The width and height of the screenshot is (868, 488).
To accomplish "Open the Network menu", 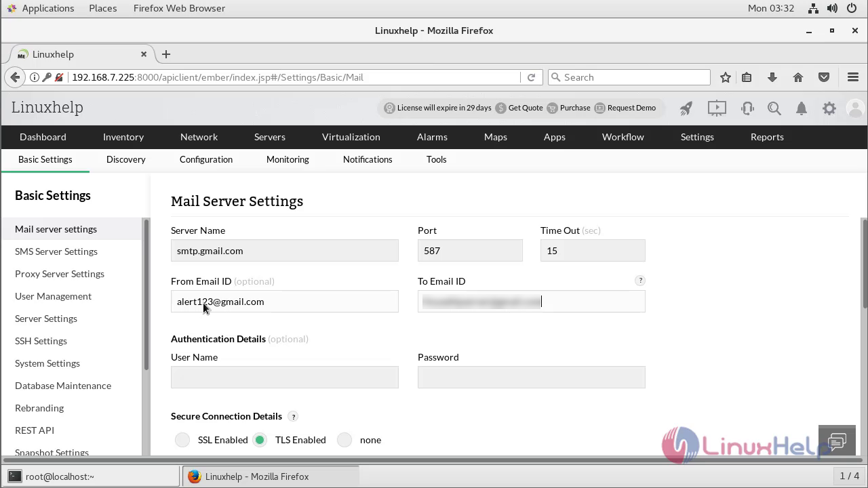I will (x=199, y=137).
